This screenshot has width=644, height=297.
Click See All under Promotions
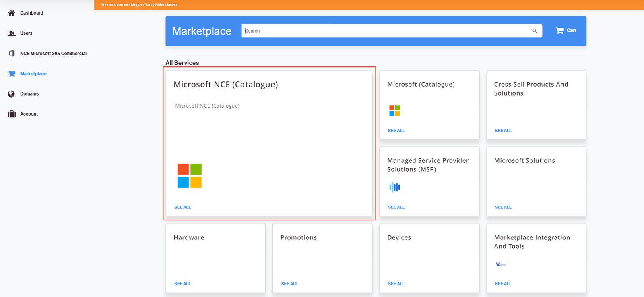pyautogui.click(x=289, y=284)
